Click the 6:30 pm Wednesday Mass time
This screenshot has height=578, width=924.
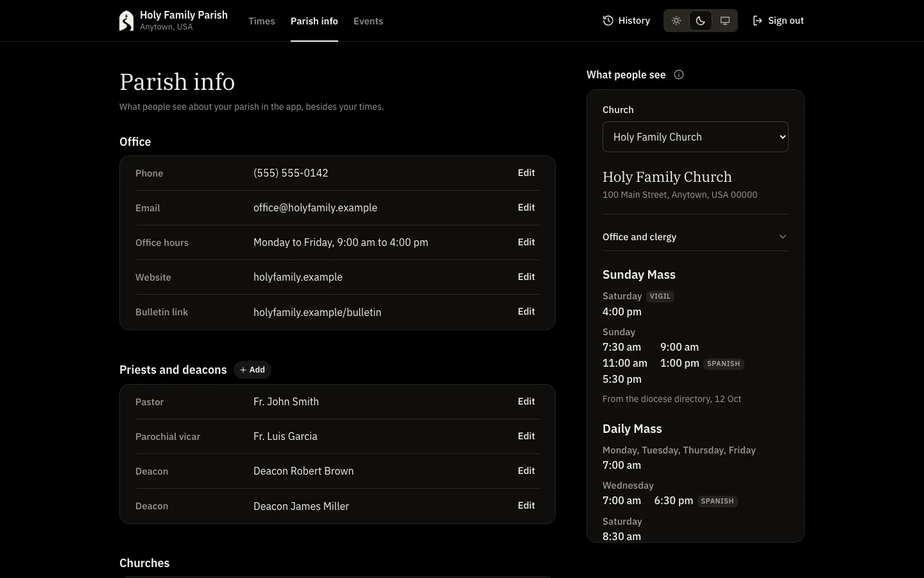click(x=673, y=500)
